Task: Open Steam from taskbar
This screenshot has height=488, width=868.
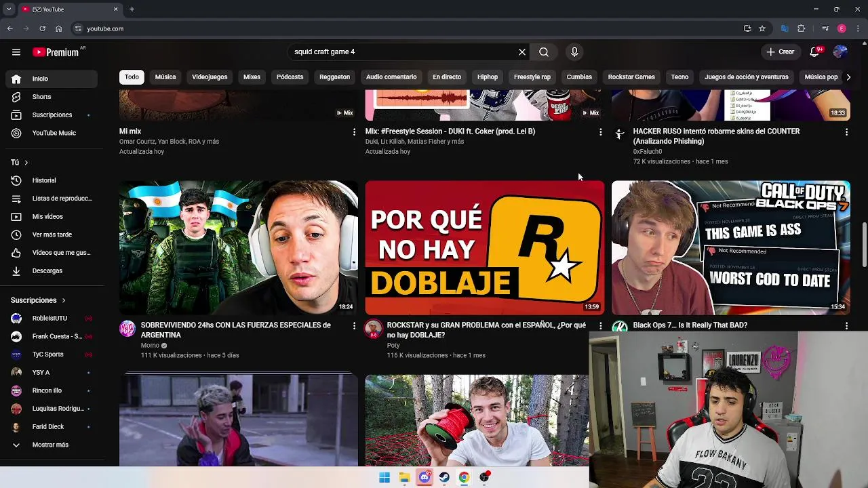Action: pyautogui.click(x=444, y=477)
